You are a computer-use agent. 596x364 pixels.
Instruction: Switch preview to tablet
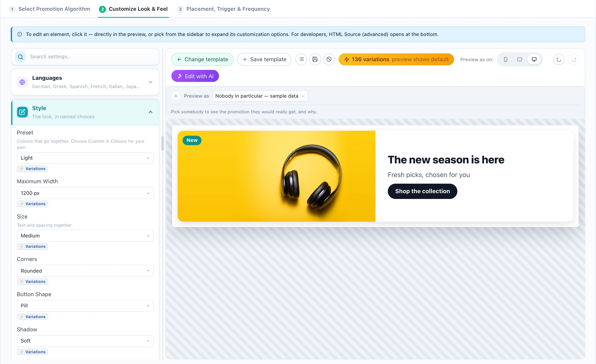520,59
